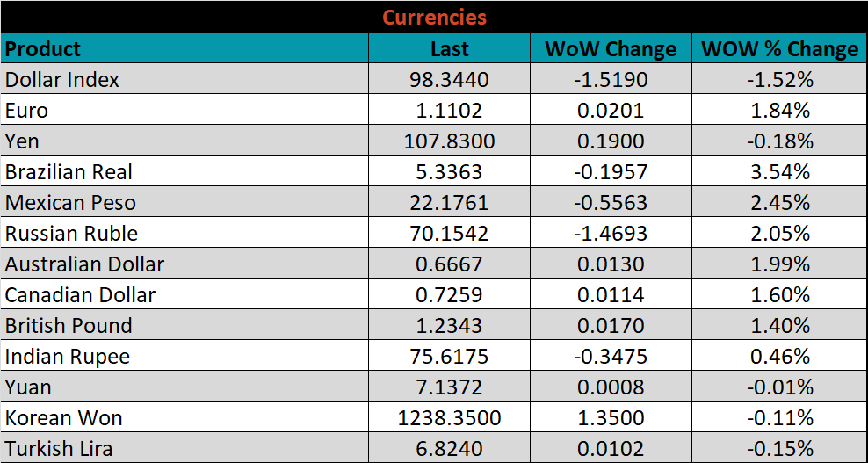Click the WoW Change column header
This screenshot has width=868, height=463.
click(611, 49)
